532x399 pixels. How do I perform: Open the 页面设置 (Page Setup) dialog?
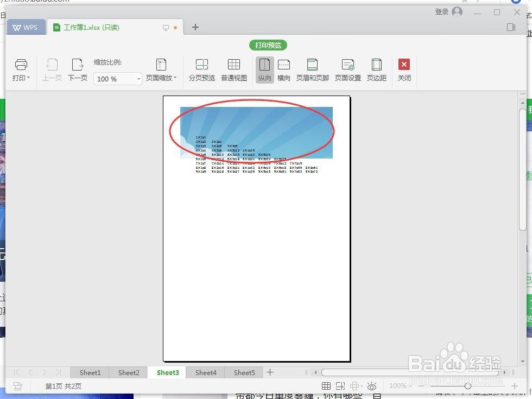tap(347, 69)
